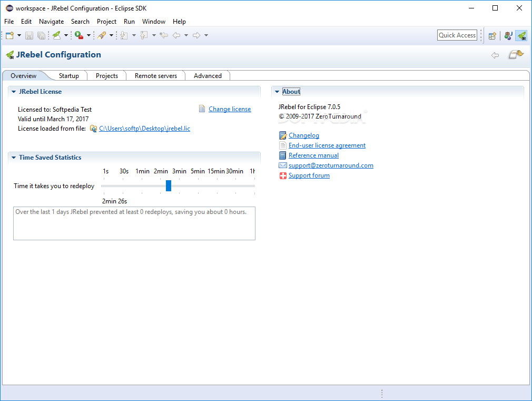
Task: Open the jrebel.lic file path link
Action: coord(144,129)
